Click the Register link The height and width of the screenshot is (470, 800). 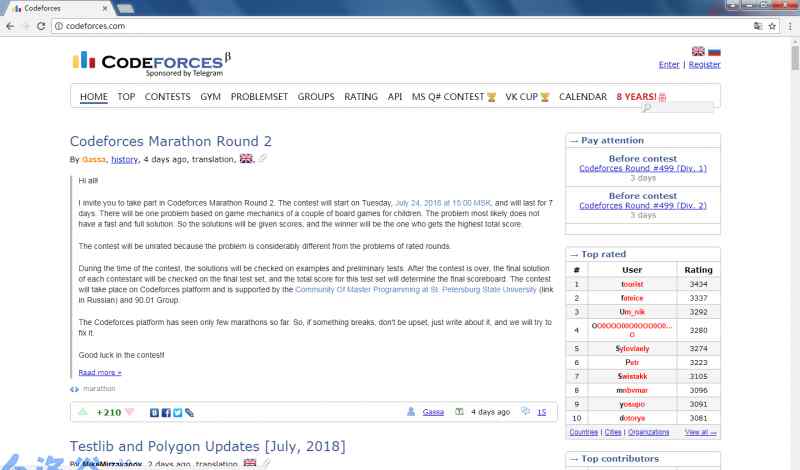[704, 64]
